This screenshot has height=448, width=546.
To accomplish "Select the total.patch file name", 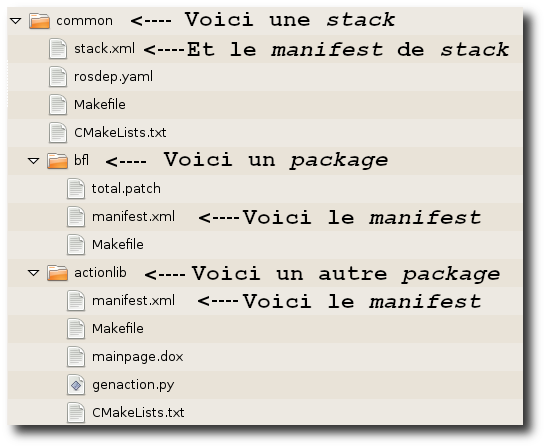I will tap(126, 189).
